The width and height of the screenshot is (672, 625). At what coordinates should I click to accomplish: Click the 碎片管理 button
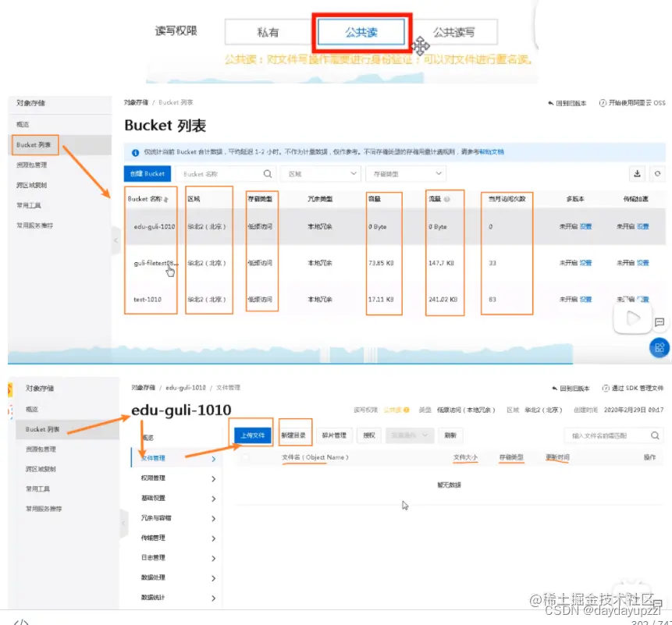click(334, 435)
